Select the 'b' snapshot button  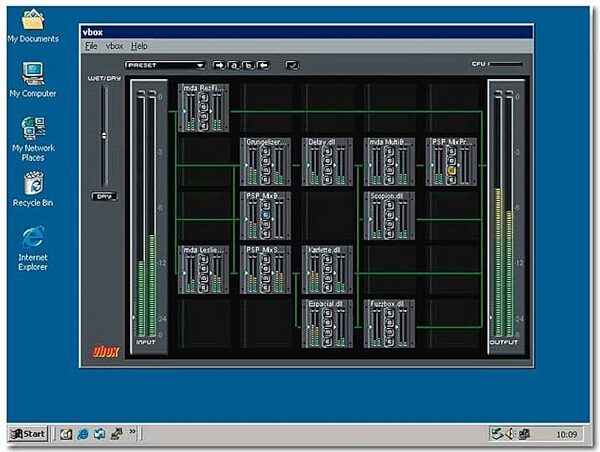pos(248,65)
